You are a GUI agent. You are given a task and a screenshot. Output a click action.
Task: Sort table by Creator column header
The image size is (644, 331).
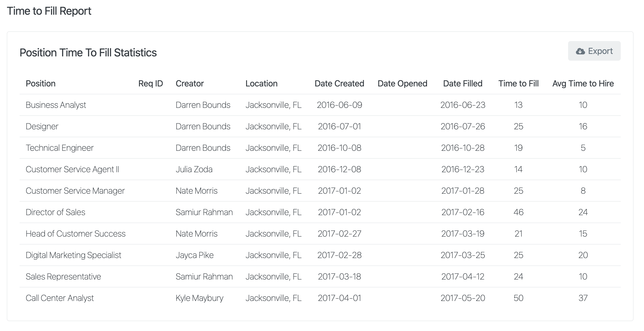189,83
